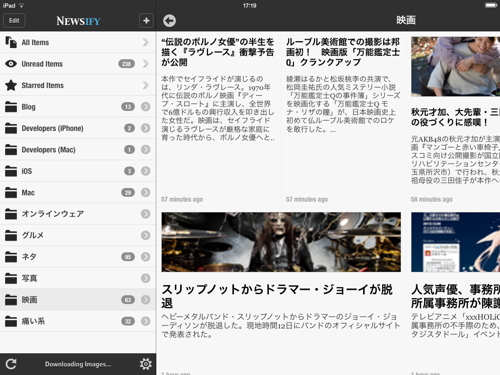Viewport: 500px width, 375px height.
Task: Expand the Developers (iPhone) disclosure arrow
Action: point(146,128)
